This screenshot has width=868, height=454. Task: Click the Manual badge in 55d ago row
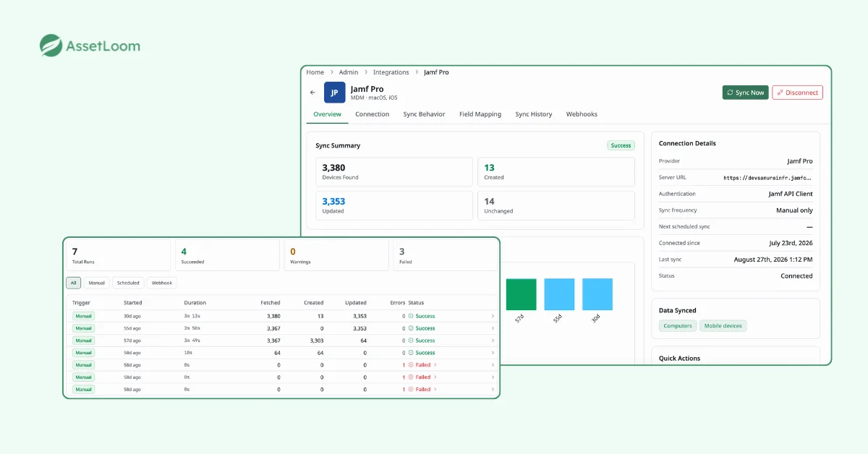click(x=83, y=328)
